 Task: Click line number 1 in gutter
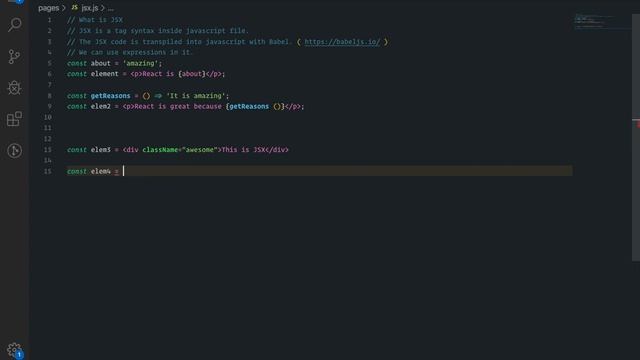49,20
